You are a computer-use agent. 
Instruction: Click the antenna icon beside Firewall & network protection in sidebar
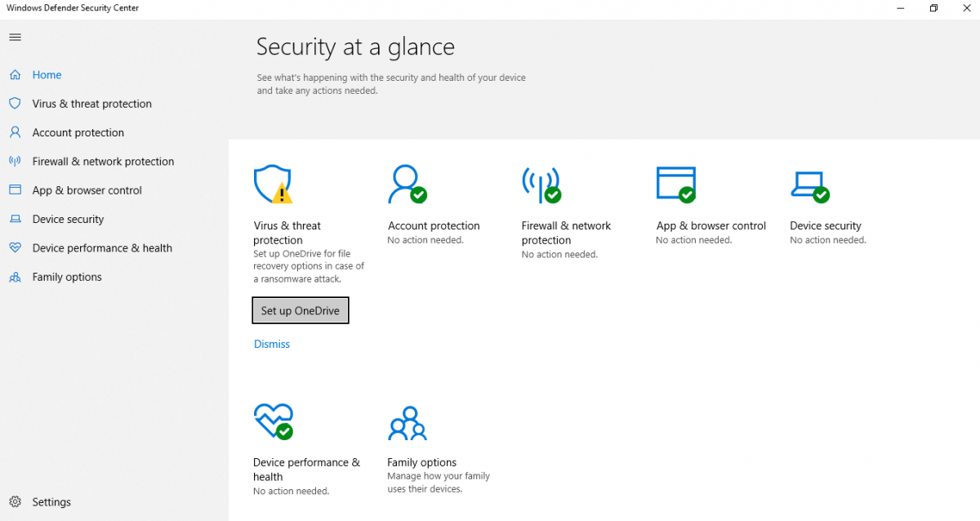click(x=15, y=162)
